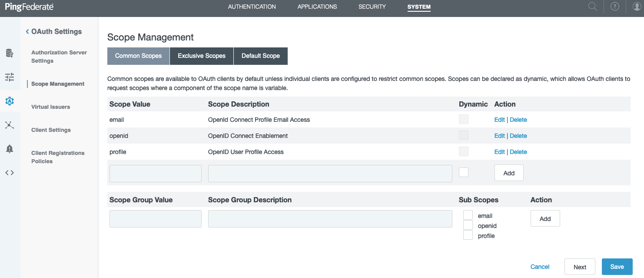Open the Default Scope tab
The image size is (644, 278).
(260, 56)
